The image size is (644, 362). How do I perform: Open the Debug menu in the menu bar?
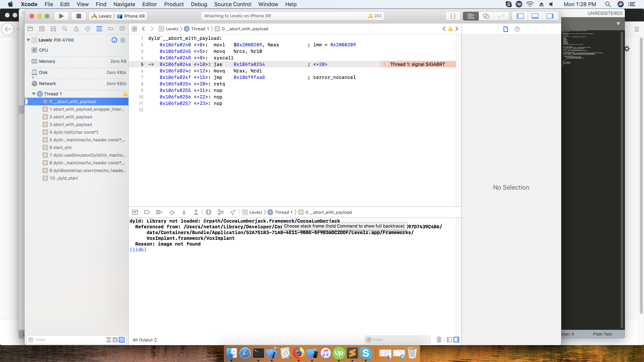pos(199,4)
